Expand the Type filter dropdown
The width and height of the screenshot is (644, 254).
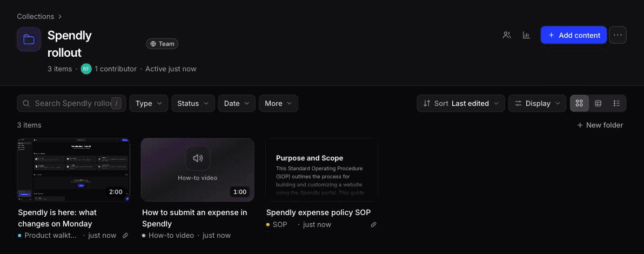[149, 103]
